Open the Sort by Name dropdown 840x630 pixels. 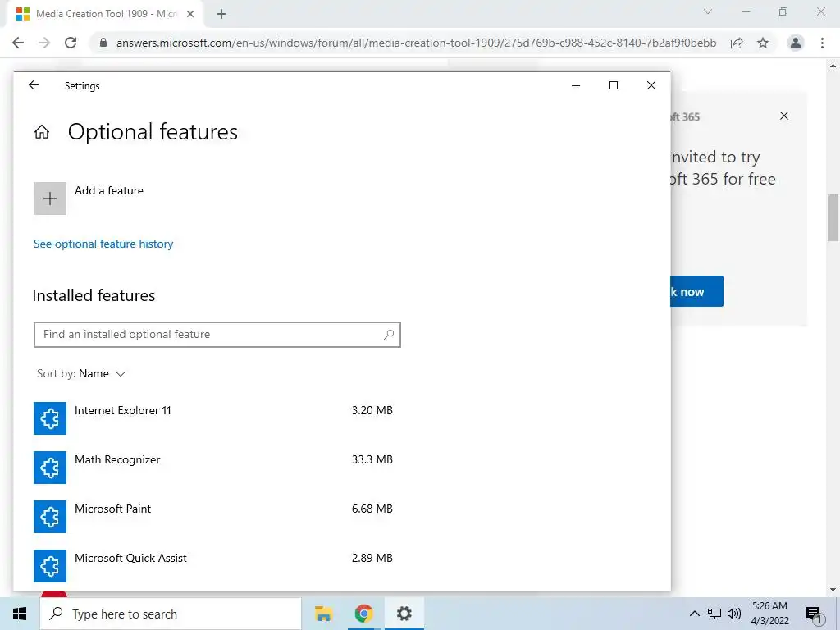pos(81,374)
